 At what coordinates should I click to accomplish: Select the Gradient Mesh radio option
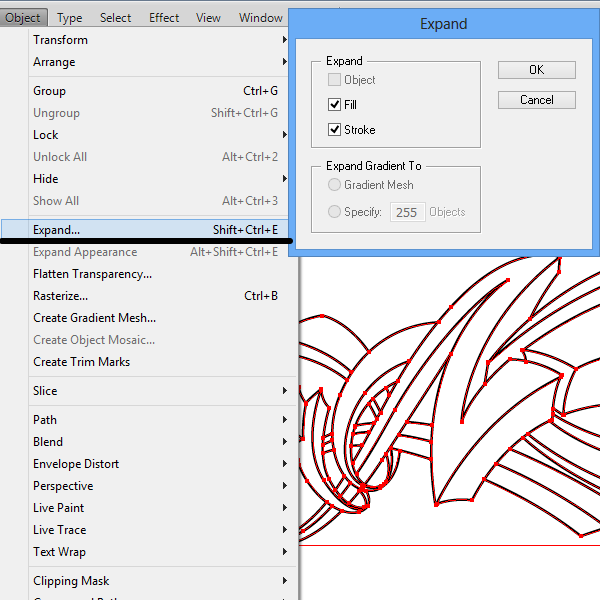[x=335, y=185]
